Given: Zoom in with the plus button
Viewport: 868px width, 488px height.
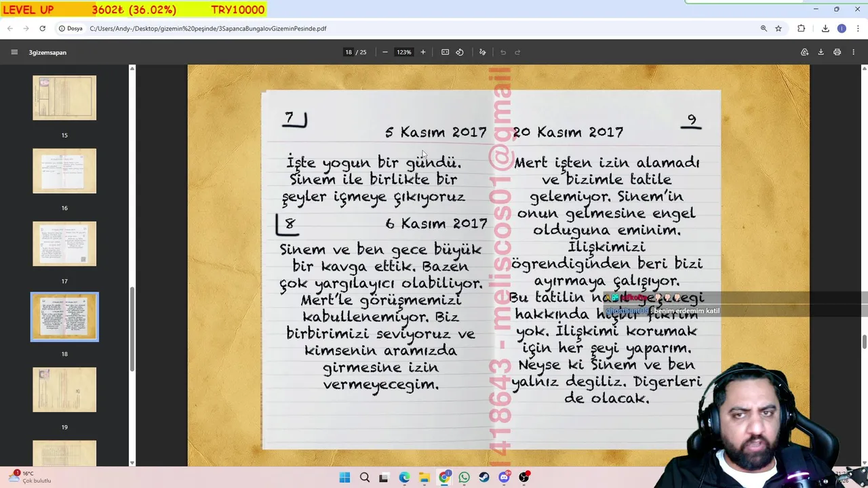Looking at the screenshot, I should click(423, 52).
